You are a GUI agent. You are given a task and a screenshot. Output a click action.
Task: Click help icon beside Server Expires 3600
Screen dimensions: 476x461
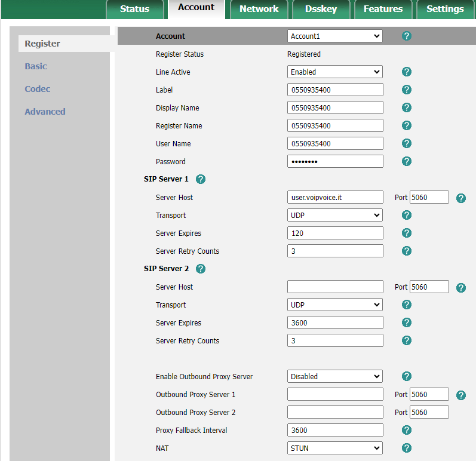pos(407,322)
